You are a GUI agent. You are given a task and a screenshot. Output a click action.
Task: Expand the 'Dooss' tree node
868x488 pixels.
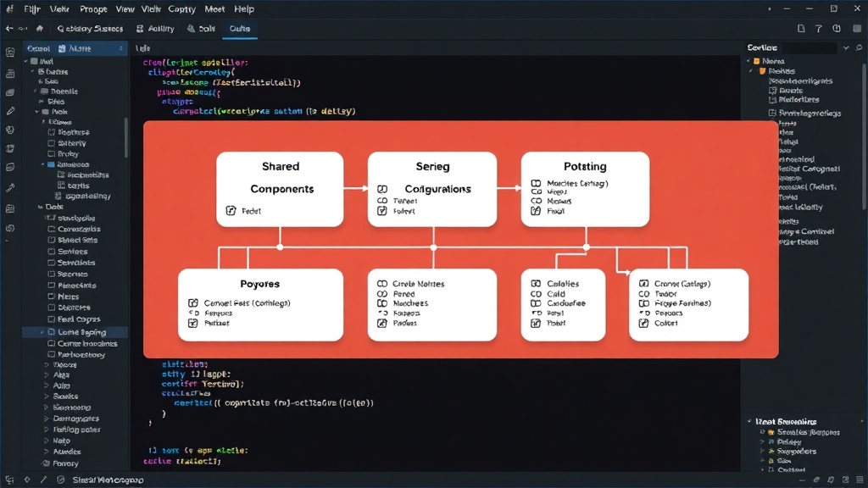[47, 365]
